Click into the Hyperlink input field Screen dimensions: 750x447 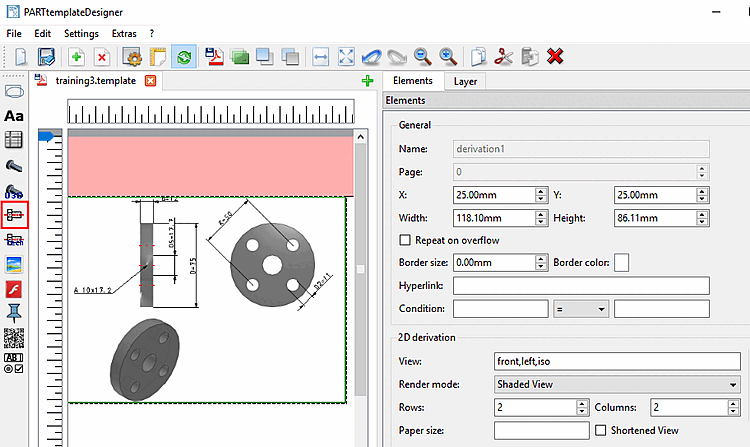click(x=581, y=286)
